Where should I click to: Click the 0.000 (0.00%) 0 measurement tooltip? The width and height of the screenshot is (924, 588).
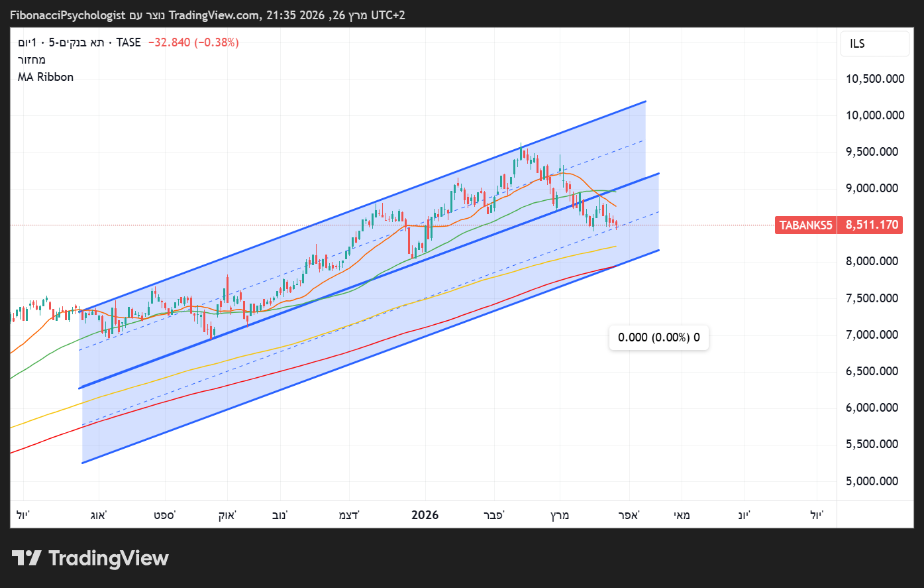click(x=659, y=337)
